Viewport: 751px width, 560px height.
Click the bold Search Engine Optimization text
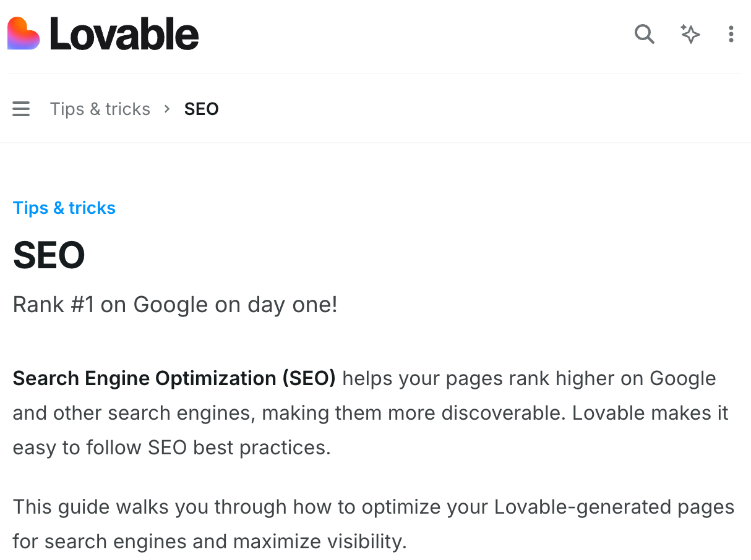tap(174, 378)
